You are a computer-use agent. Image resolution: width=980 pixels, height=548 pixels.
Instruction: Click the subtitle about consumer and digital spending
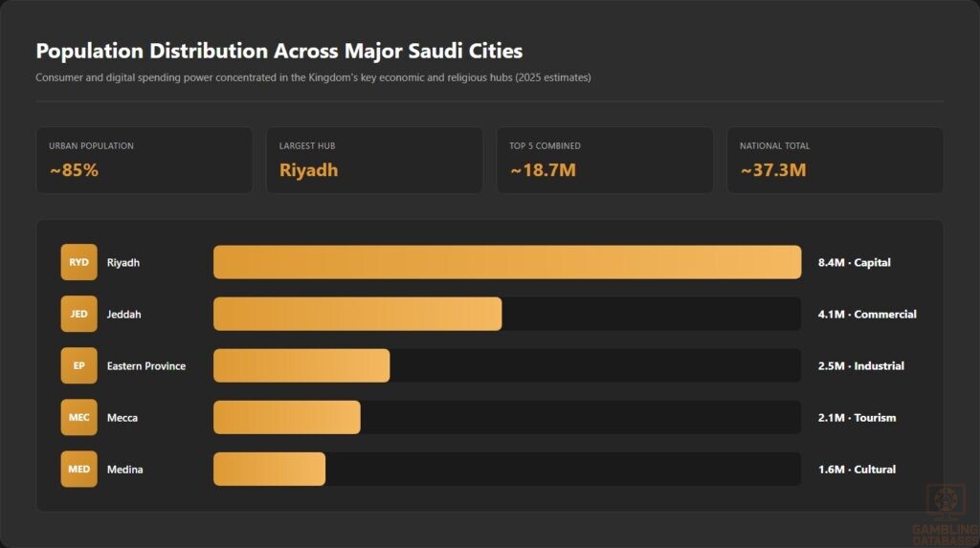(x=313, y=77)
